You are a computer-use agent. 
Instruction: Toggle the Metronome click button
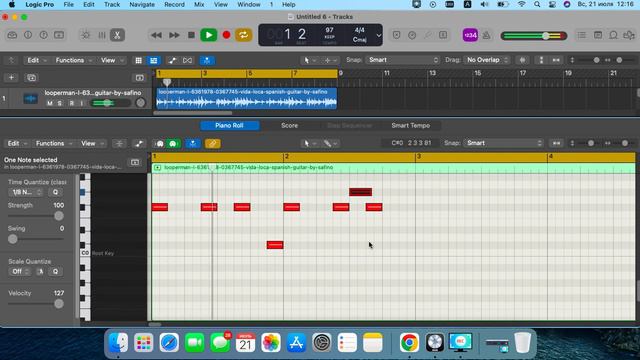487,35
